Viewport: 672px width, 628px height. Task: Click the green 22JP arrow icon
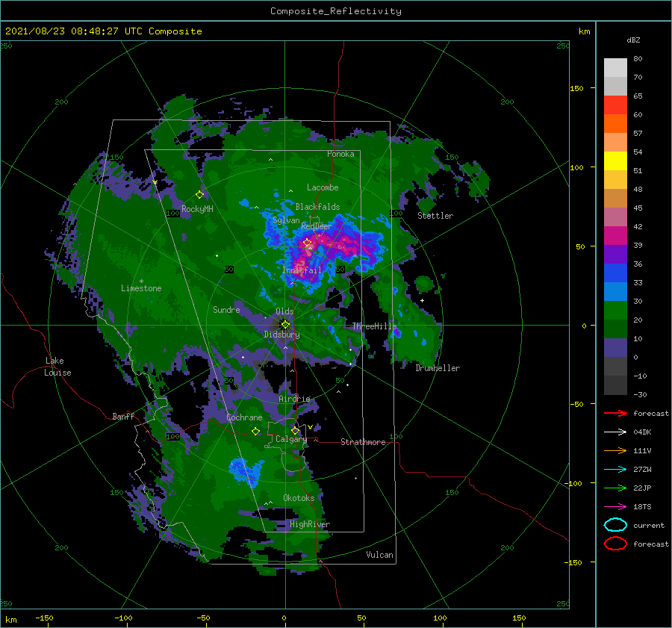615,488
